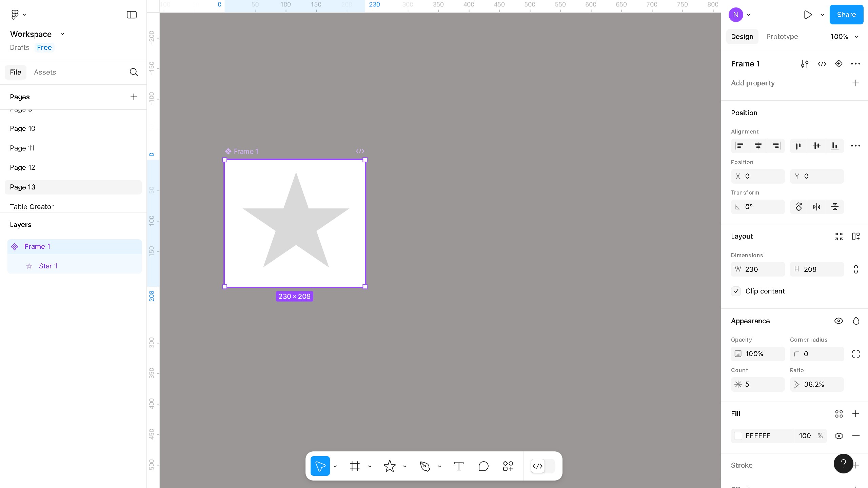Image resolution: width=868 pixels, height=488 pixels.
Task: Switch to the Assets tab
Action: (45, 72)
